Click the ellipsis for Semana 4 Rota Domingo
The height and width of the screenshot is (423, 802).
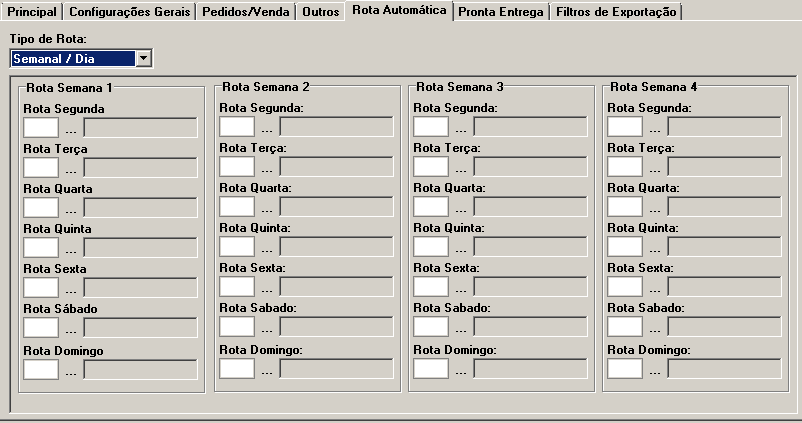654,370
